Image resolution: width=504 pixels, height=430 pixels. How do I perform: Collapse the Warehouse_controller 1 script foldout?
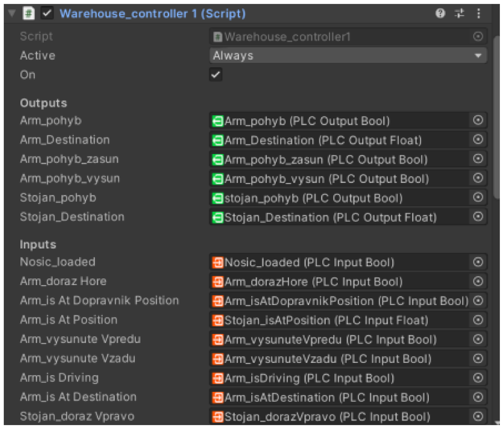12,13
